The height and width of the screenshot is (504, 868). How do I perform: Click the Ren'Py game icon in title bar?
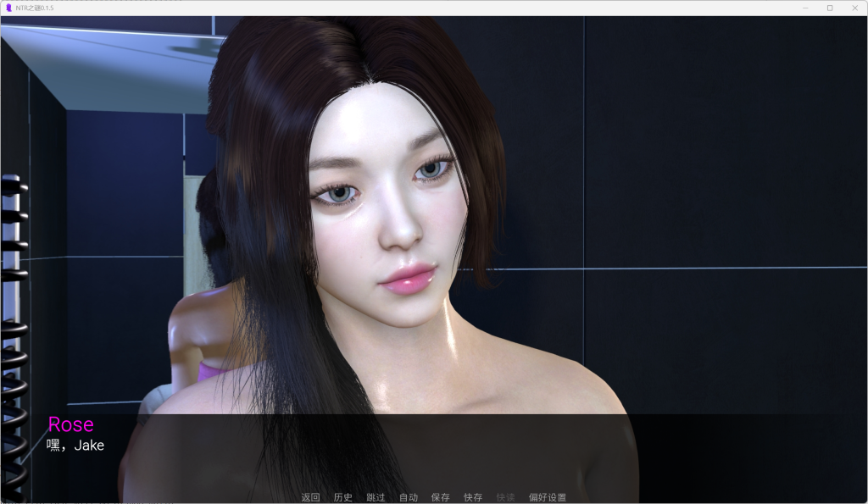point(9,8)
